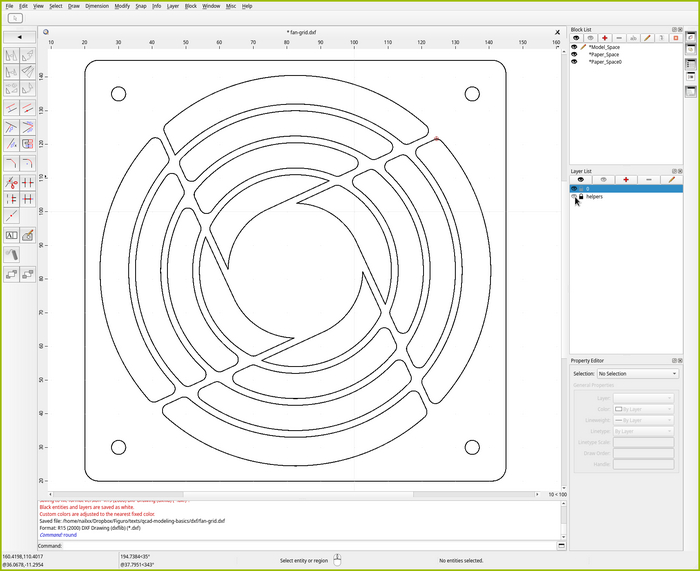The width and height of the screenshot is (700, 571).
Task: Add a new block in the Block List
Action: coord(605,37)
